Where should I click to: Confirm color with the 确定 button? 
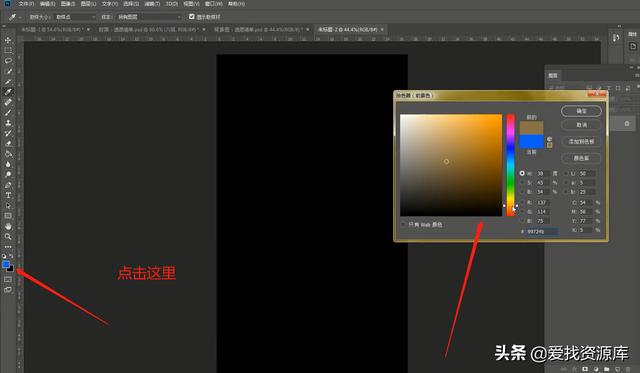(581, 111)
